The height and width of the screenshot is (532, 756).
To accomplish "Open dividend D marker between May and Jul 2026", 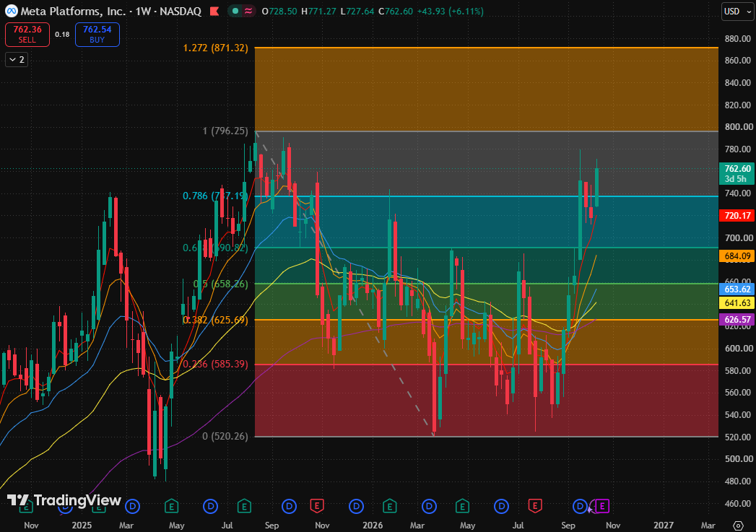I will click(x=501, y=506).
